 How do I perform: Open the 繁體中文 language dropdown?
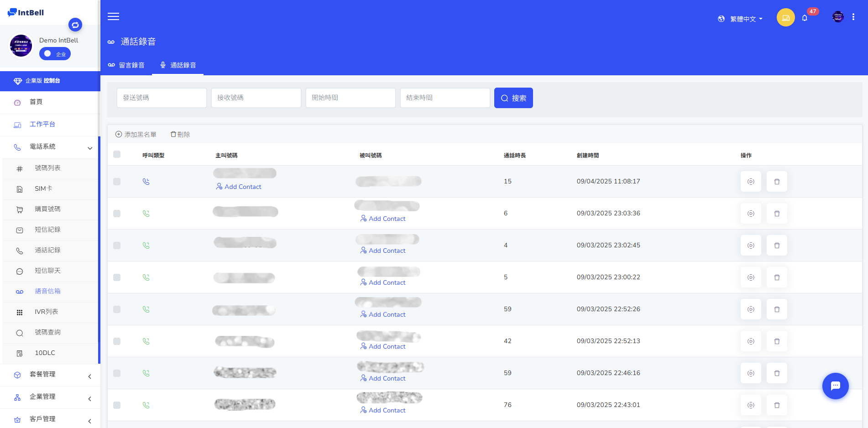pyautogui.click(x=740, y=19)
